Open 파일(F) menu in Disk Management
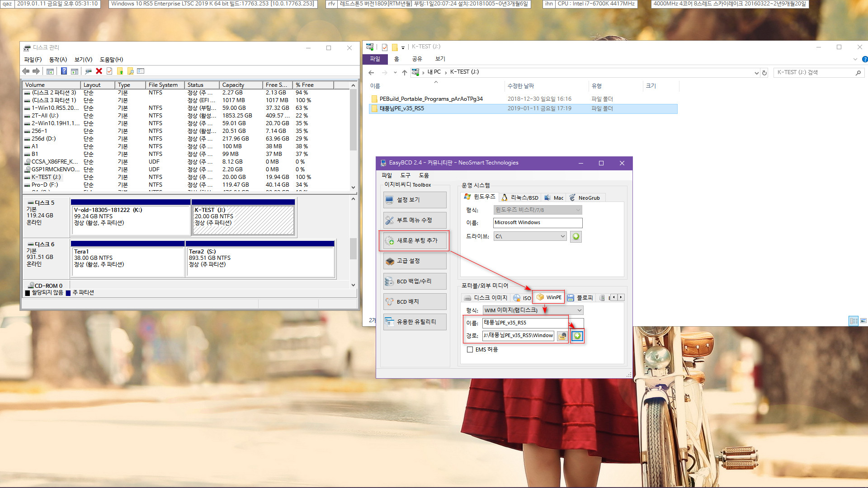The image size is (868, 488). [x=33, y=60]
